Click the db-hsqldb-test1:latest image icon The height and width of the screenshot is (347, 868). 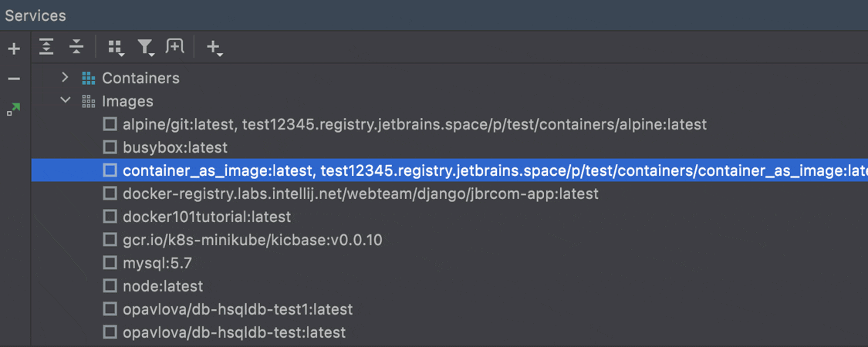110,308
